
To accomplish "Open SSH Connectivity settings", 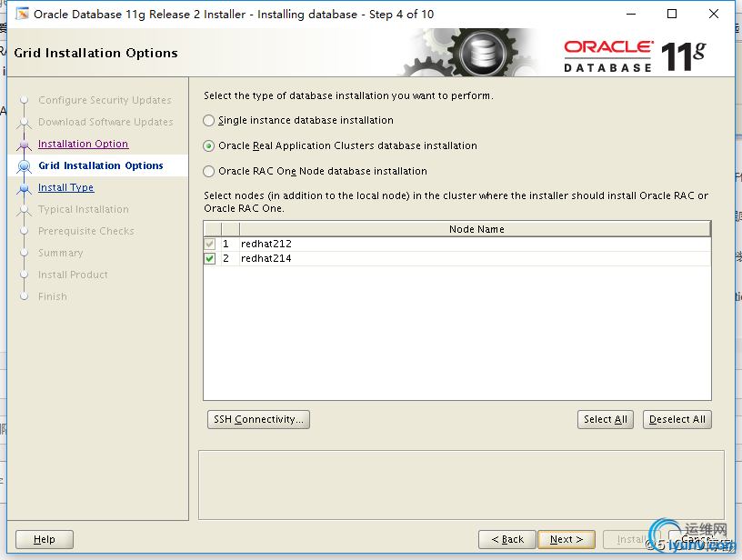I will click(258, 419).
